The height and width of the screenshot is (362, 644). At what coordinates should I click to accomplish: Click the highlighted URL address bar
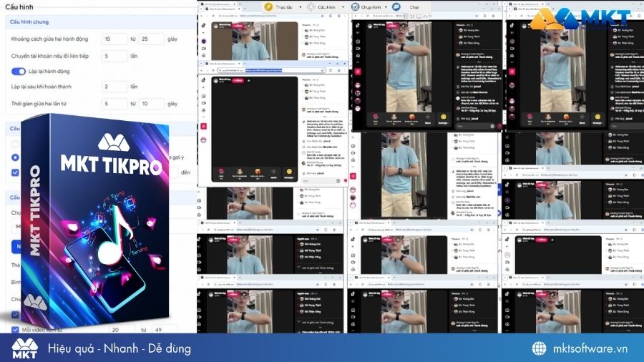pos(271,70)
